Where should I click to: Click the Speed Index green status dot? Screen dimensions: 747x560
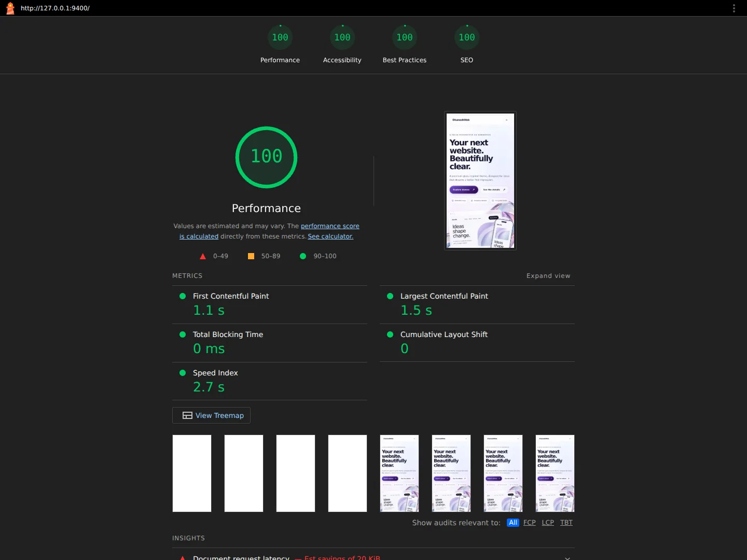pyautogui.click(x=183, y=373)
